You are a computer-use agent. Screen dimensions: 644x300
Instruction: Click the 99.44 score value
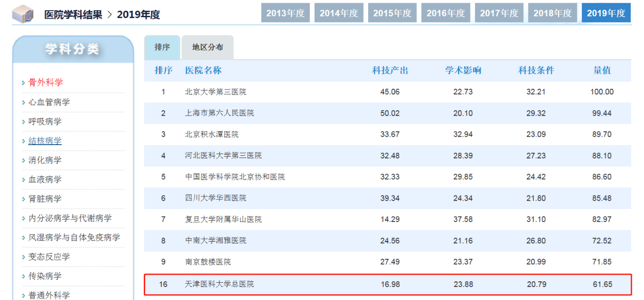click(602, 113)
